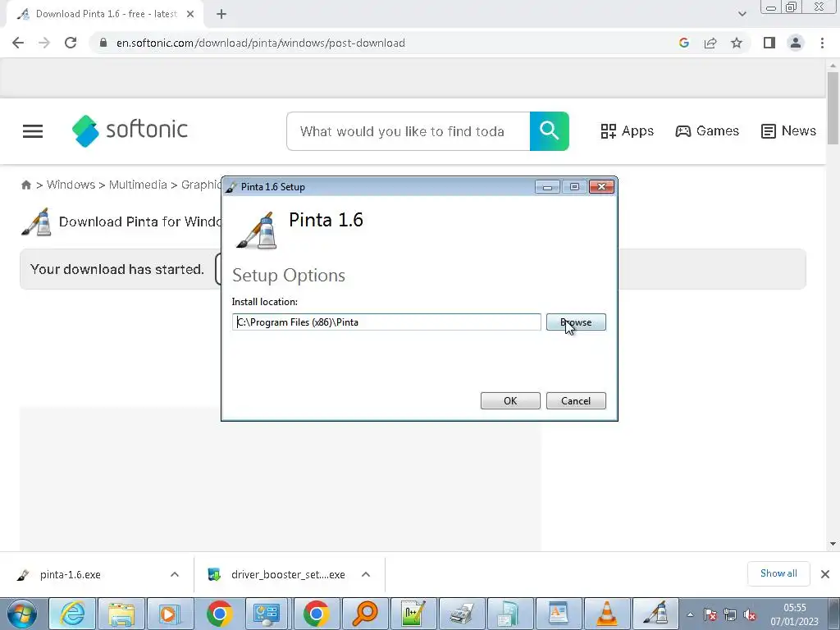The height and width of the screenshot is (630, 840).
Task: Open Chrome profile avatar
Action: coord(796,43)
